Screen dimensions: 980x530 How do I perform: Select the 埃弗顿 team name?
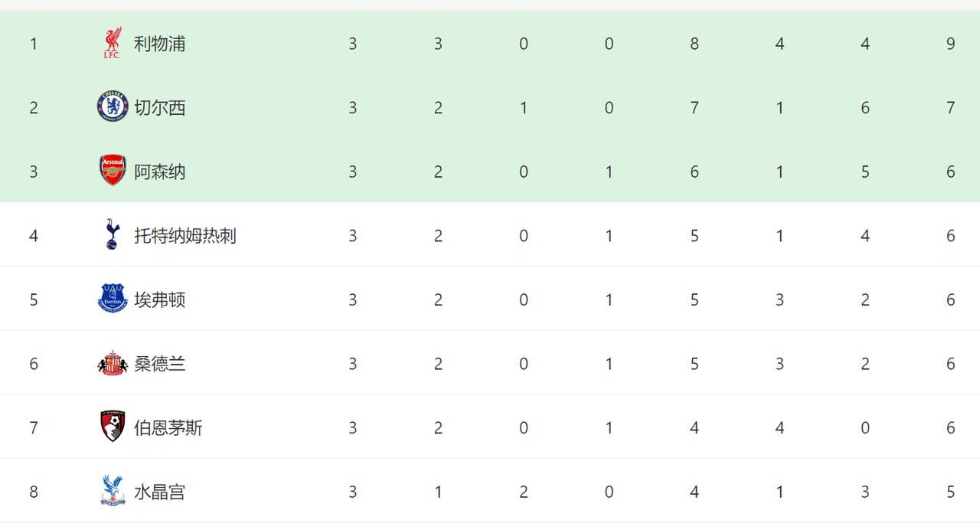coord(160,299)
